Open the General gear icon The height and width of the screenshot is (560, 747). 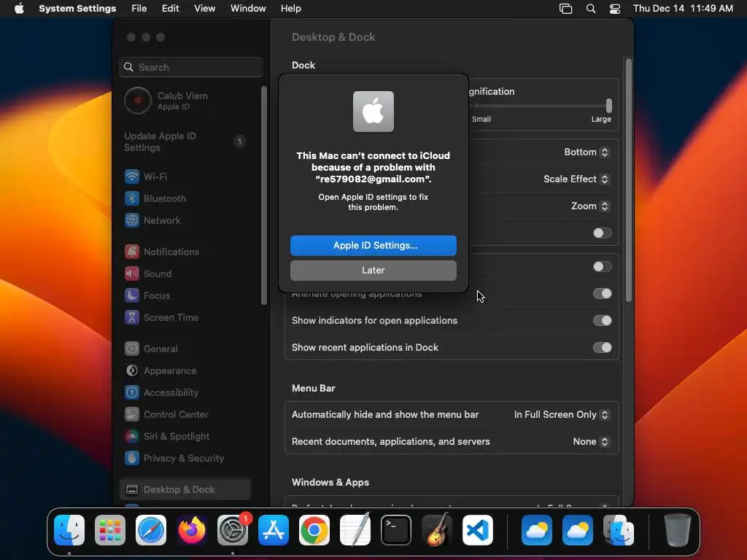(132, 349)
